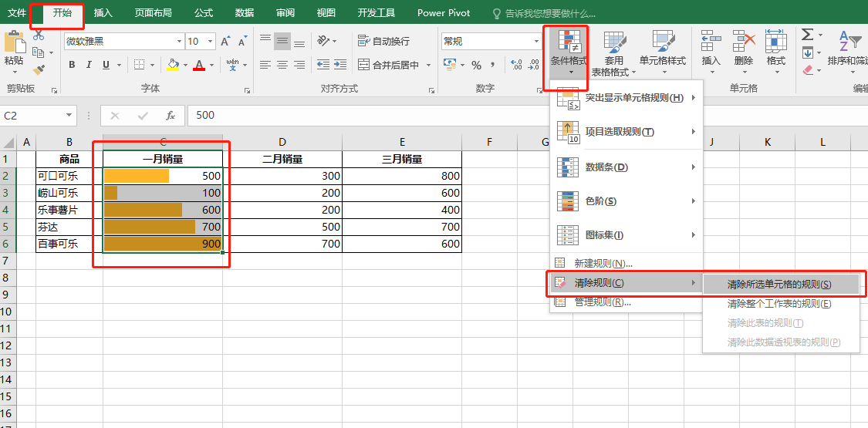
Task: Select cell with 百事可乐
Action: point(69,244)
